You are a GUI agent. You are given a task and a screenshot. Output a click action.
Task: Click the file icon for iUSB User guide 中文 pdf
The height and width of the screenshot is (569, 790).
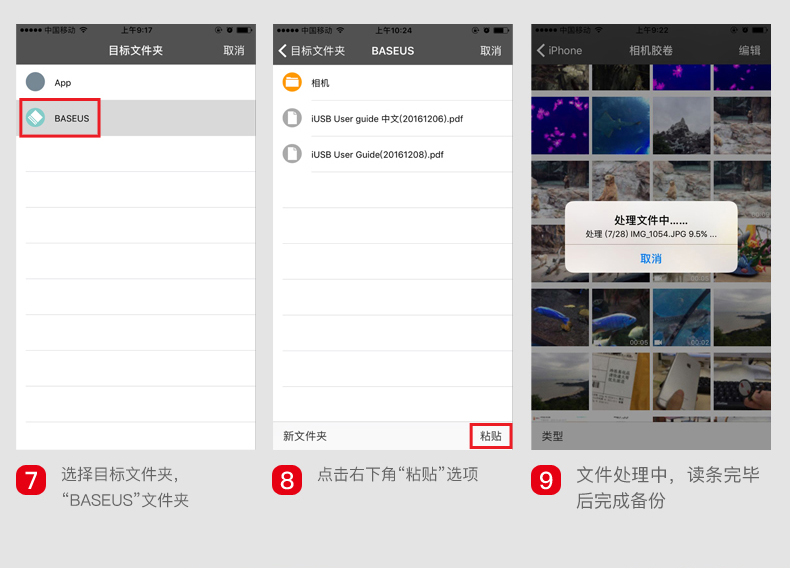(x=292, y=118)
